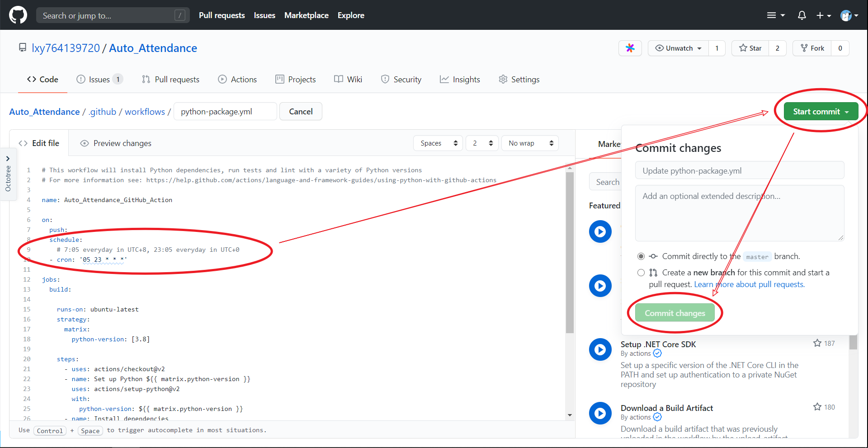
Task: Open indent size dropdown showing 2
Action: (x=482, y=143)
